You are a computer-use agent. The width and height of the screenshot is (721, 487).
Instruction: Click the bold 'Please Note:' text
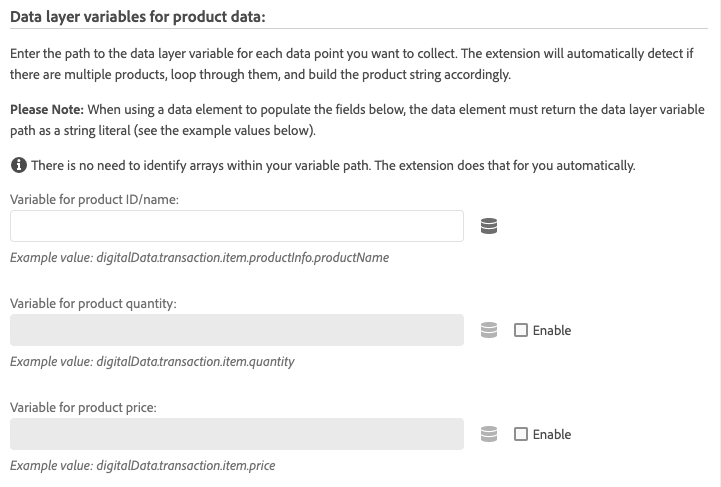pos(47,109)
